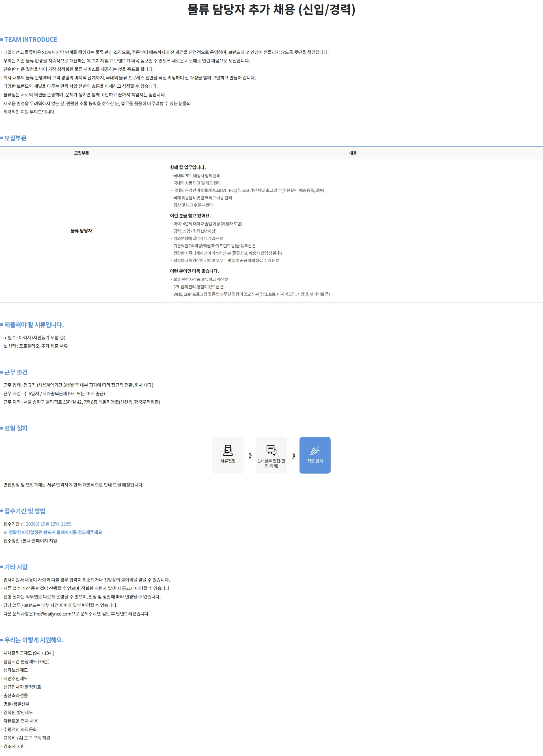Screen dimensions: 543x756
Task: Click the 근무 지역 address line
Action: click(x=82, y=402)
